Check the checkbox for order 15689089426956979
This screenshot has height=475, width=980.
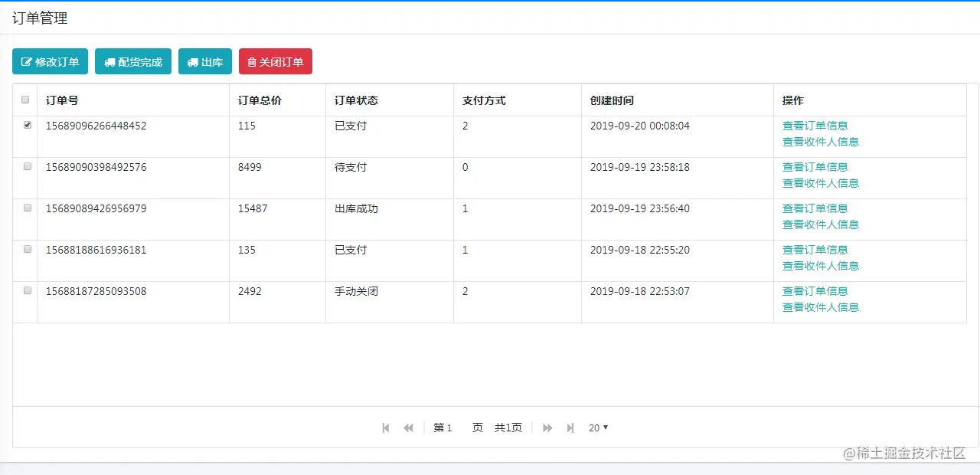pyautogui.click(x=28, y=208)
